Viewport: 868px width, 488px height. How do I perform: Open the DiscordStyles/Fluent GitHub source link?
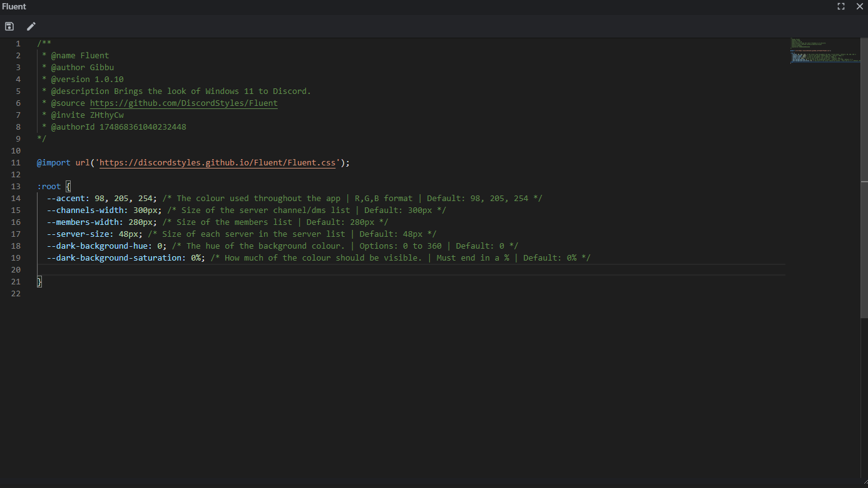pos(183,103)
